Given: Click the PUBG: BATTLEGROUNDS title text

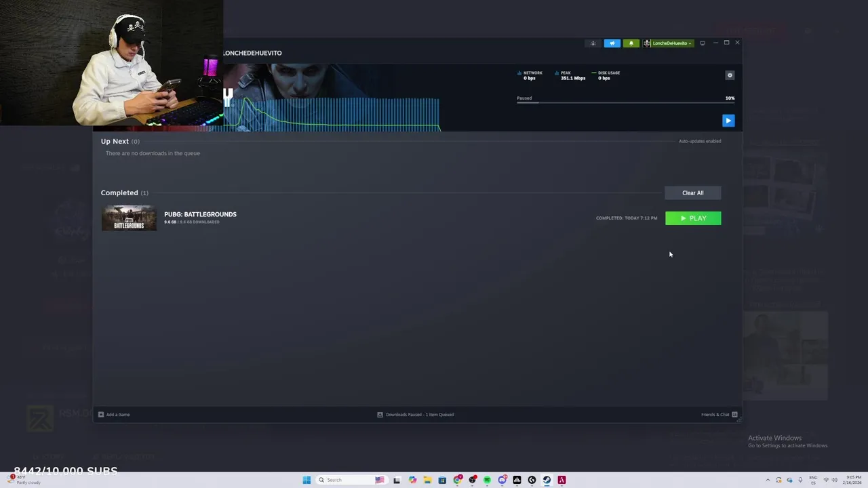Looking at the screenshot, I should pyautogui.click(x=200, y=214).
